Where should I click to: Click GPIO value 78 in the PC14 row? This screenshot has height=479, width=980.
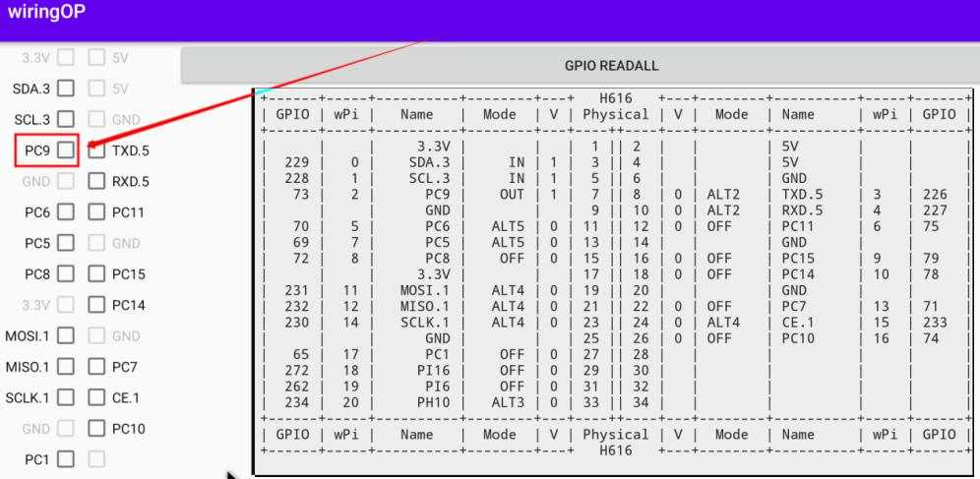[931, 274]
